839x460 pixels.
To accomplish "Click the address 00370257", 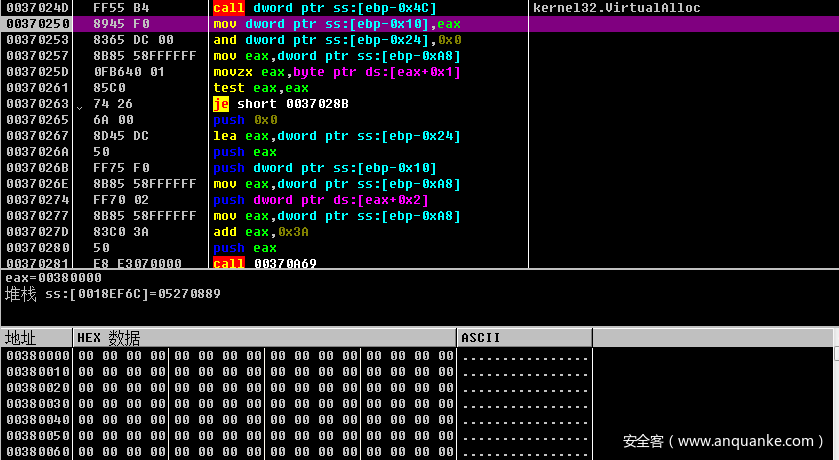I will (x=37, y=56).
